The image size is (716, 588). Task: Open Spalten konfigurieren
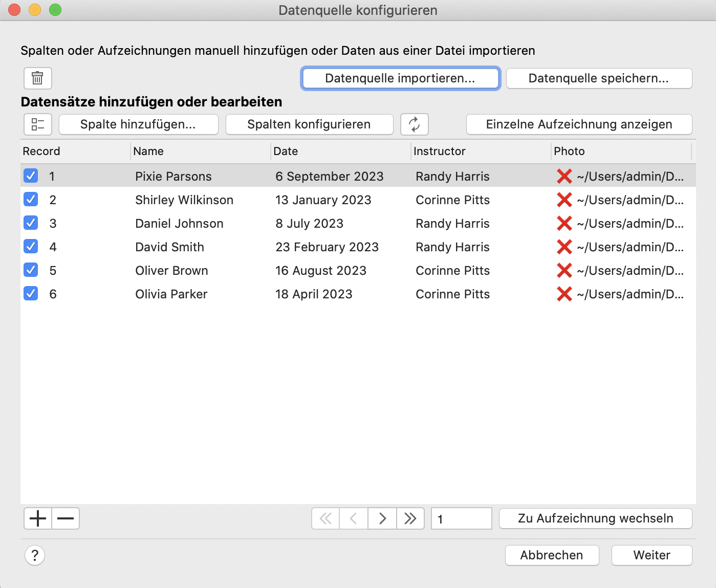click(309, 124)
